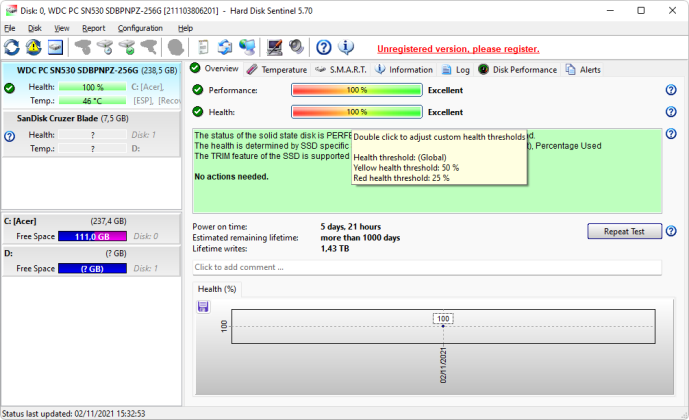Viewport: 689px width, 420px height.
Task: Click the Excellent label beside Performance
Action: pyautogui.click(x=445, y=90)
